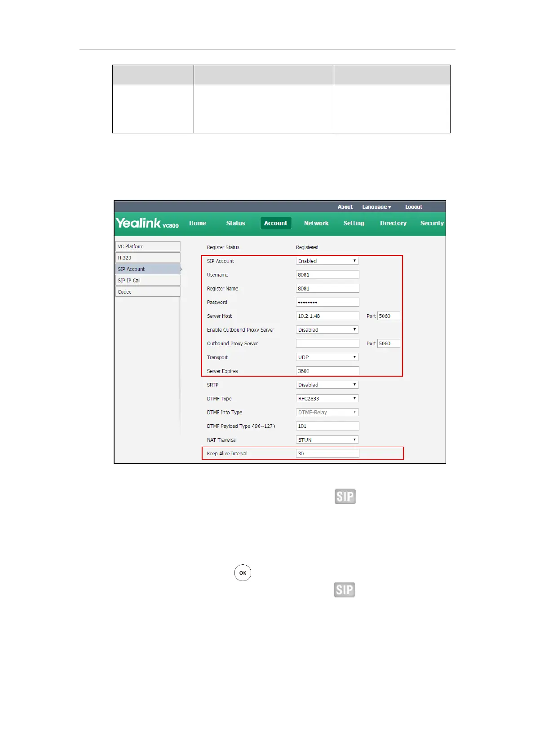The image size is (535, 756).
Task: Click the Register Status label
Action: click(223, 247)
